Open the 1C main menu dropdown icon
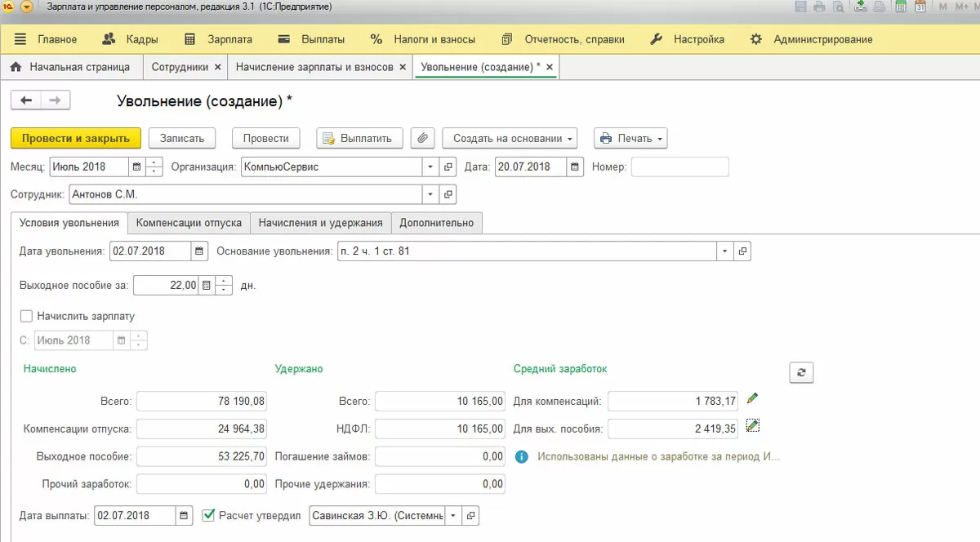This screenshot has height=542, width=980. coord(27,7)
